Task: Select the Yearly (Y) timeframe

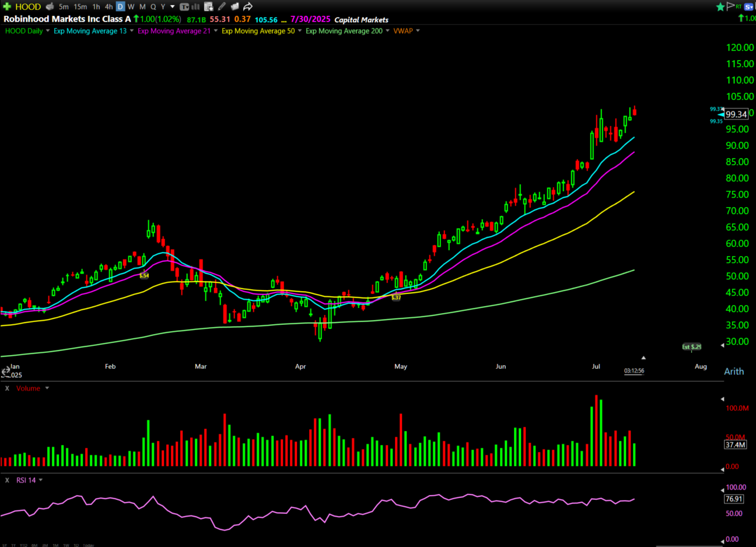Action: tap(163, 6)
